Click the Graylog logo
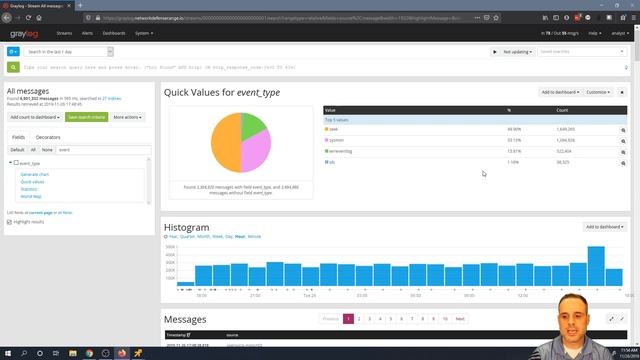The image size is (640, 360). pos(24,33)
